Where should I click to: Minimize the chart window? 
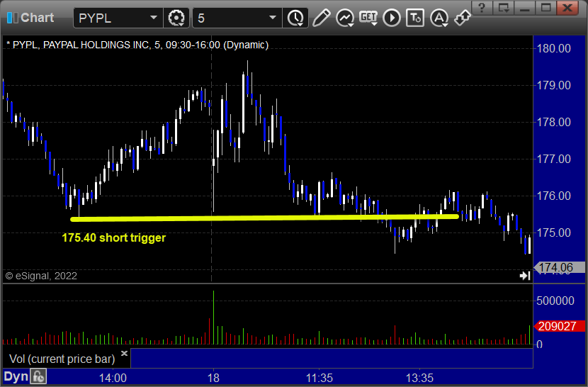pyautogui.click(x=525, y=8)
